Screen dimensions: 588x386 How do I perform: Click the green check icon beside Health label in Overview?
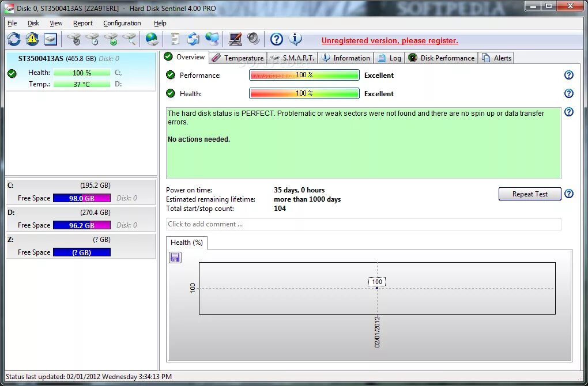click(x=171, y=93)
